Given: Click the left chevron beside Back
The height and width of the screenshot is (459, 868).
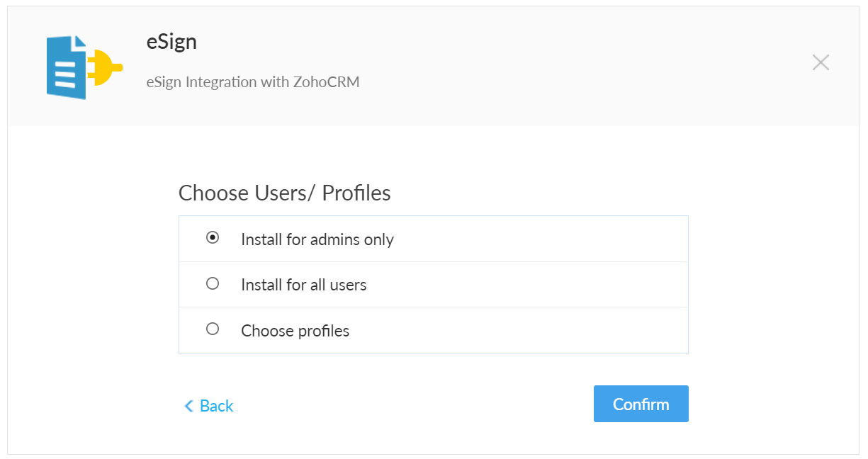Looking at the screenshot, I should pos(188,405).
